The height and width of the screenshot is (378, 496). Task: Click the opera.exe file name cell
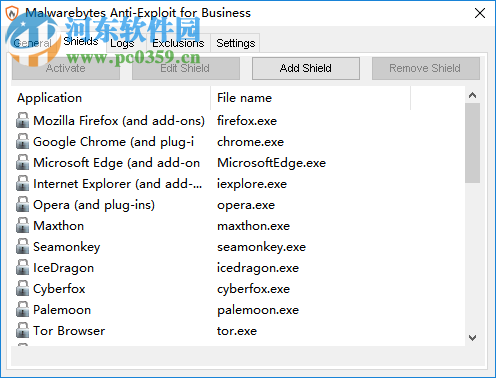pyautogui.click(x=246, y=205)
